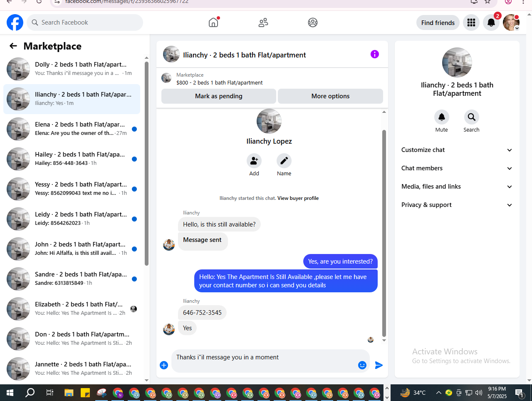
Task: Expand the Privacy & support section
Action: point(457,205)
